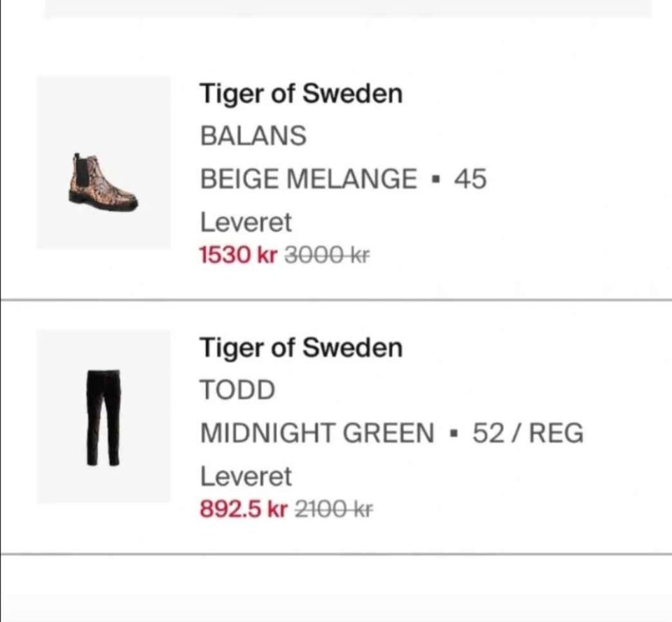The height and width of the screenshot is (622, 672).
Task: Click the Tiger of Sweden brand above TODD
Action: point(301,347)
